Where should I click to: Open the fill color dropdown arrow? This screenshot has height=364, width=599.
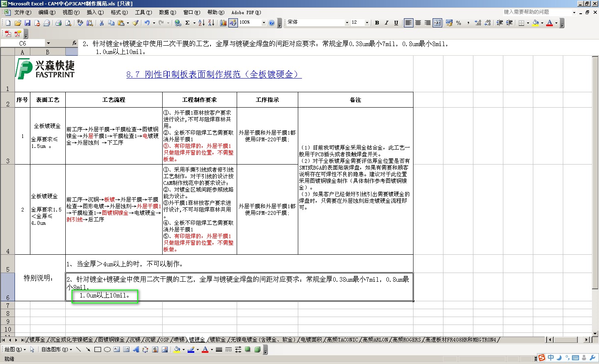point(542,23)
